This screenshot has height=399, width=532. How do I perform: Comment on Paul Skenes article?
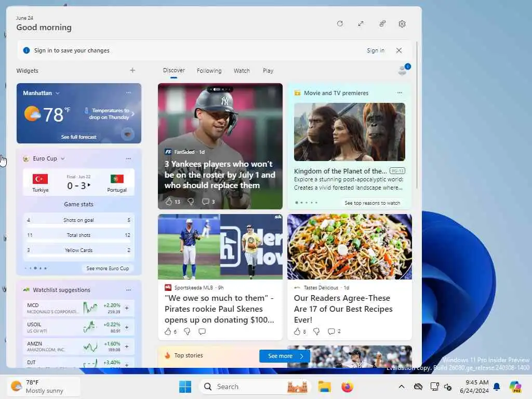coord(202,331)
